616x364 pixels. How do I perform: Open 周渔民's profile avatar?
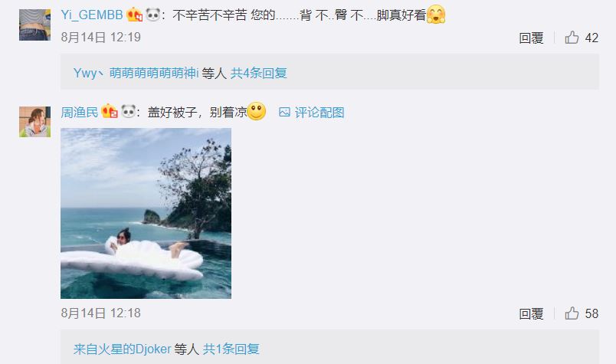[x=35, y=122]
